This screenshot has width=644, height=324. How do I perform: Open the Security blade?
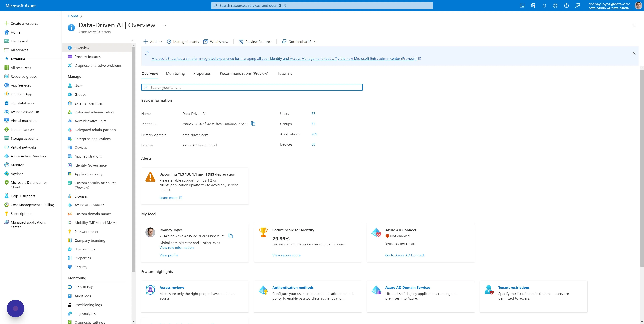[81, 267]
